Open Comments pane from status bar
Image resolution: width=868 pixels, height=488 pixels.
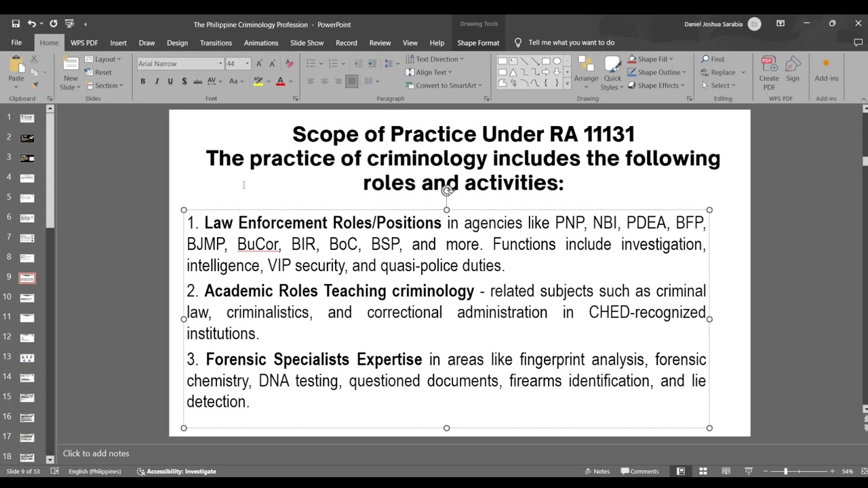[639, 471]
